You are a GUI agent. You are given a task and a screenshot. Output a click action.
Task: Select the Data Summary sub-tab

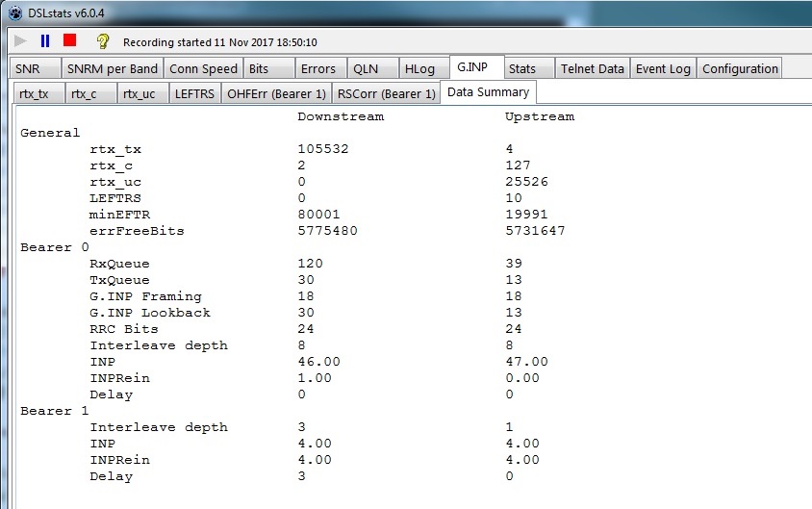pos(489,92)
